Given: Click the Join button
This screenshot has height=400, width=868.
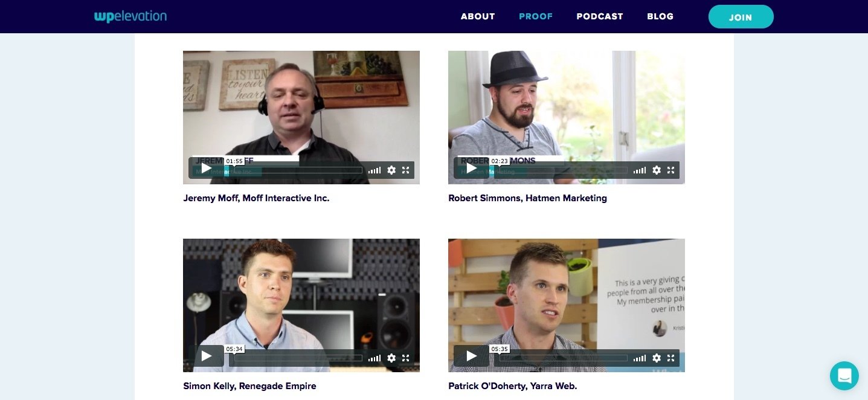Looking at the screenshot, I should click(741, 17).
